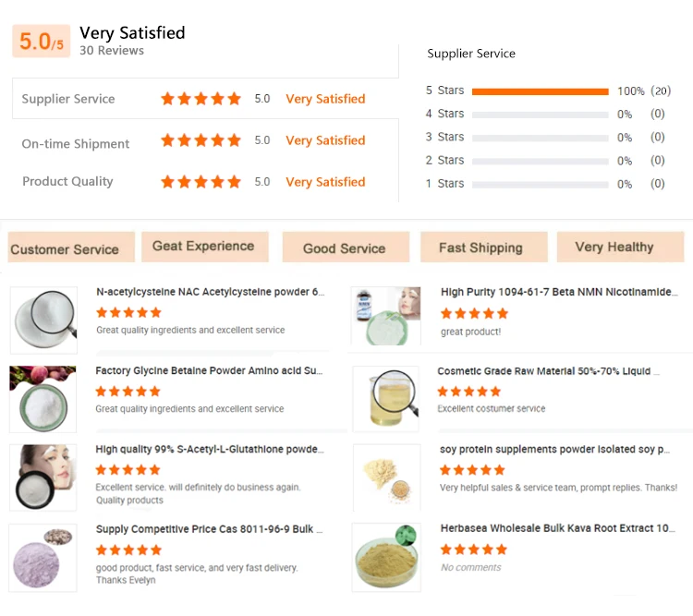The width and height of the screenshot is (693, 616).
Task: Click the Supplier Service five-star rating icons
Action: coord(201,99)
